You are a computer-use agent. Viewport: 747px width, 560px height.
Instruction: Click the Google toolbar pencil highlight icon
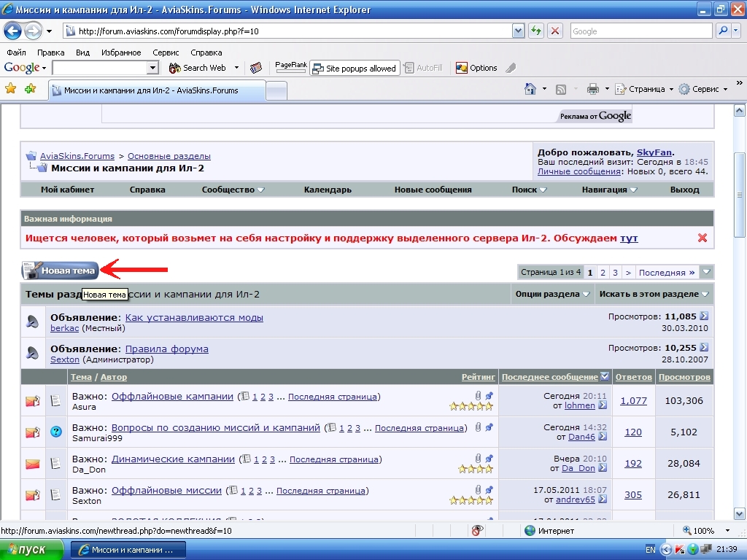(511, 68)
